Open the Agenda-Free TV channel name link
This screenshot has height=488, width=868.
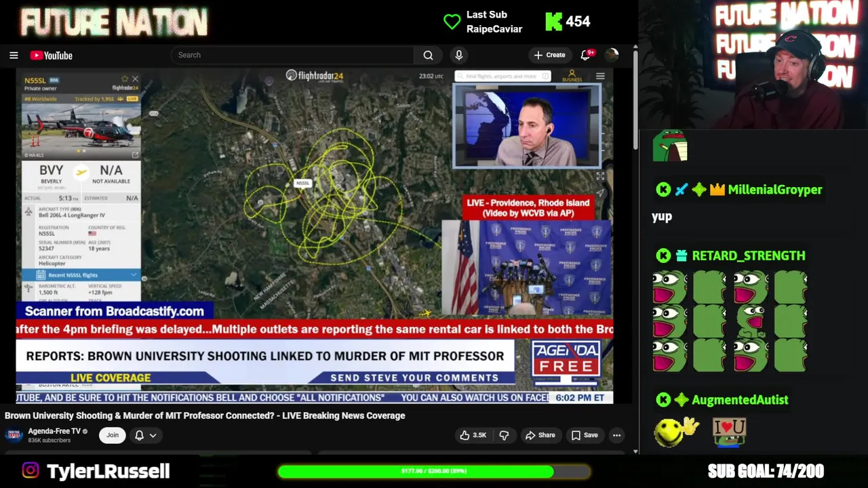[x=54, y=431]
